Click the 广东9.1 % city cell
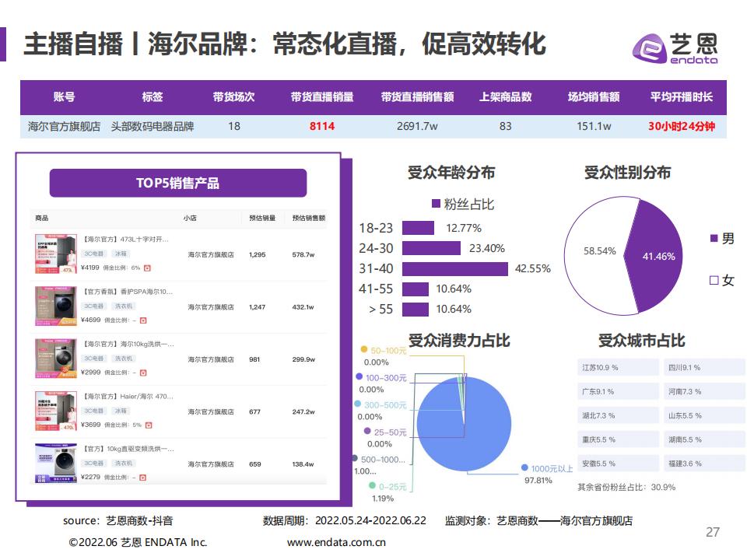 (618, 391)
